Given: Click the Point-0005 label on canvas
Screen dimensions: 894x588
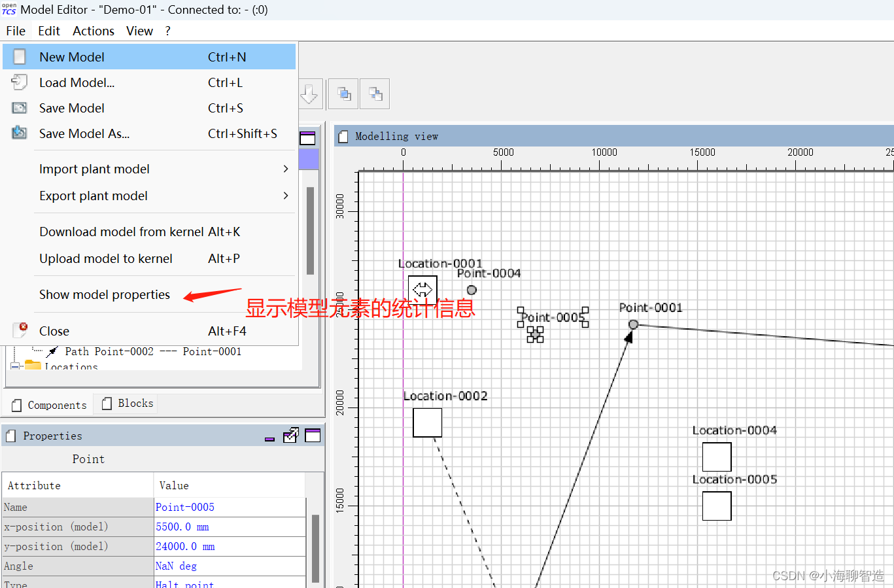Looking at the screenshot, I should tap(553, 317).
